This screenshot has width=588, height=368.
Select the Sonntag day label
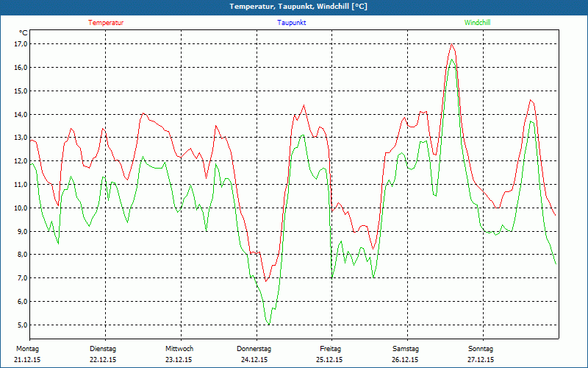tap(481, 349)
